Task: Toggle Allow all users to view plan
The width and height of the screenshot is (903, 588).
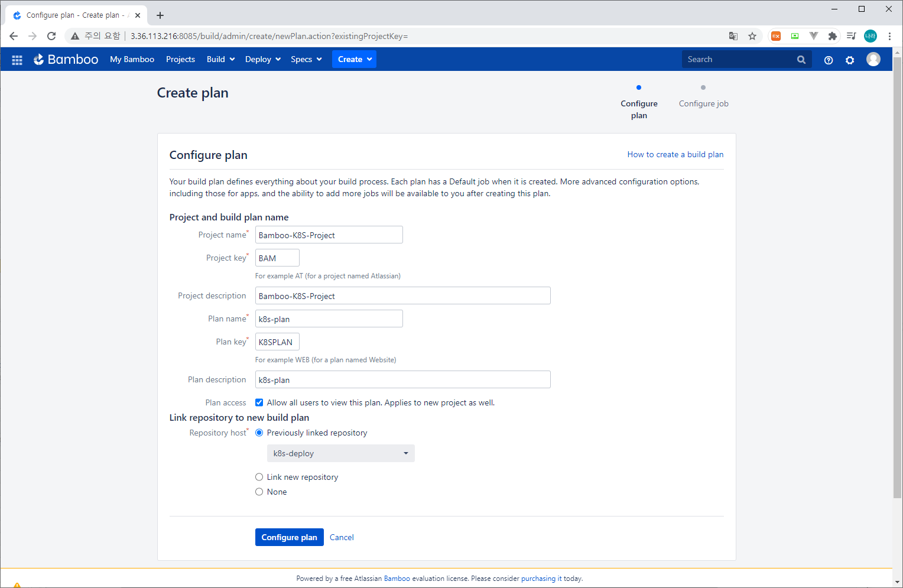Action: (x=259, y=402)
